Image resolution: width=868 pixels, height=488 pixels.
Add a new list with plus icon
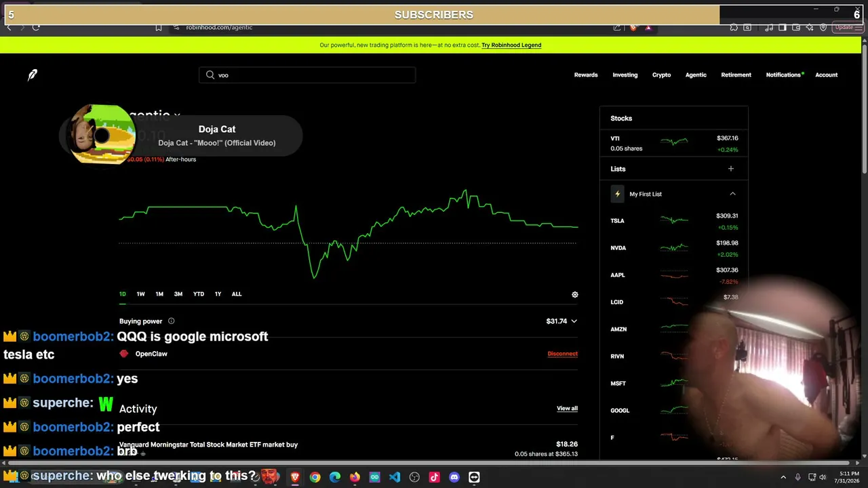pyautogui.click(x=730, y=169)
